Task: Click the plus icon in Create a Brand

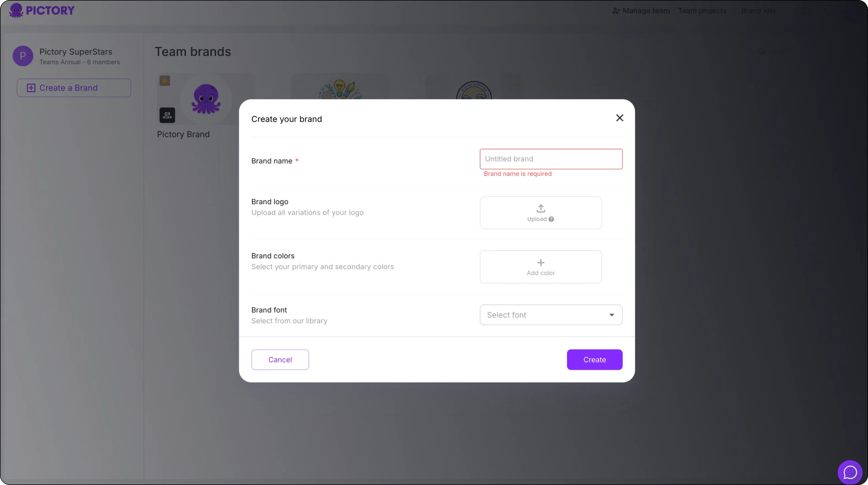Action: 31,88
